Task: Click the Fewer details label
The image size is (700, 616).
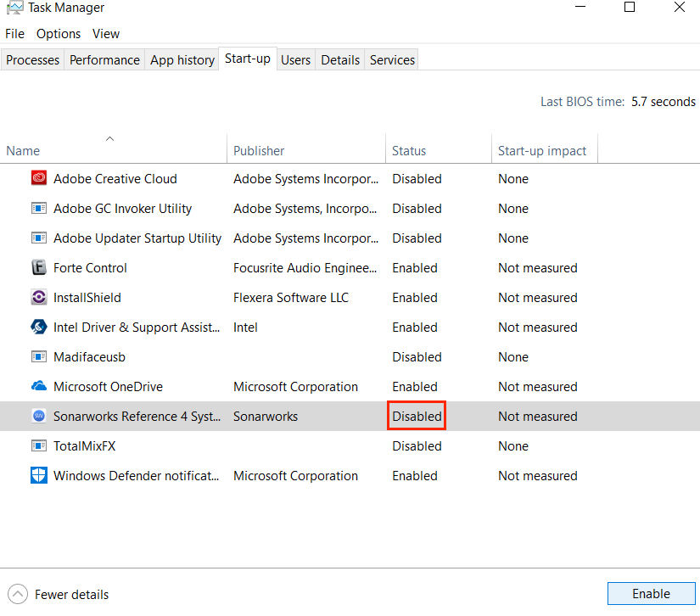Action: (x=72, y=595)
